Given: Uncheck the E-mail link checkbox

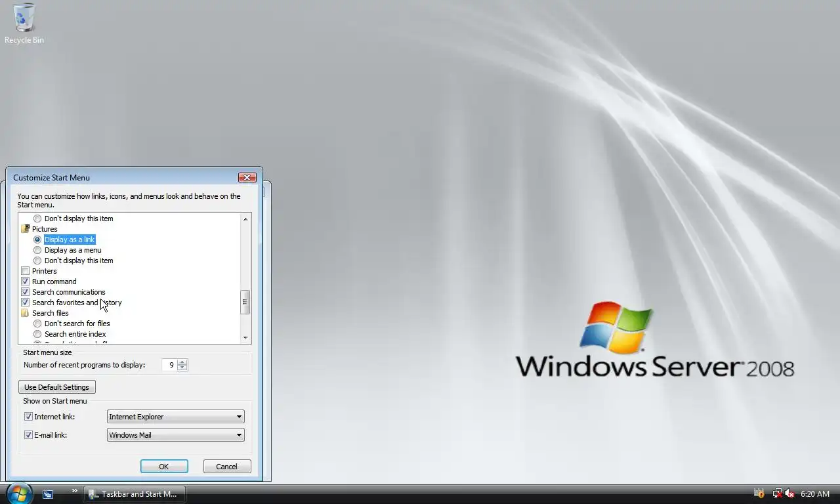Looking at the screenshot, I should (x=28, y=435).
